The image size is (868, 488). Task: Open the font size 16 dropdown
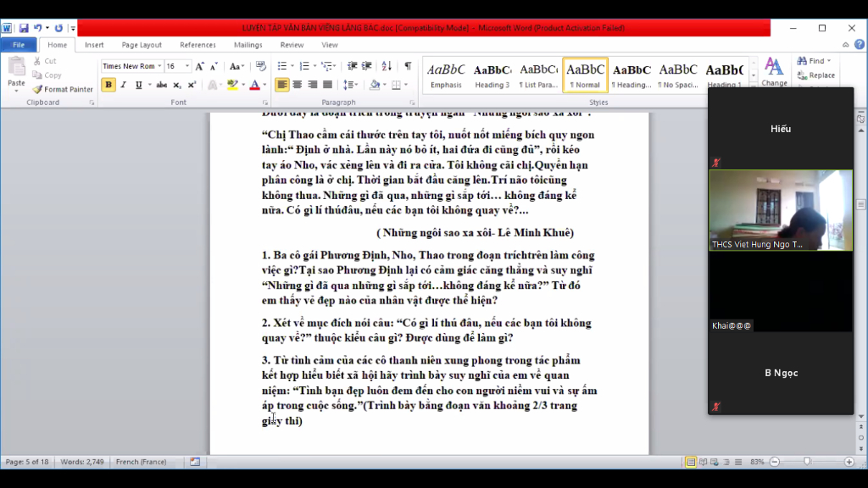point(187,66)
